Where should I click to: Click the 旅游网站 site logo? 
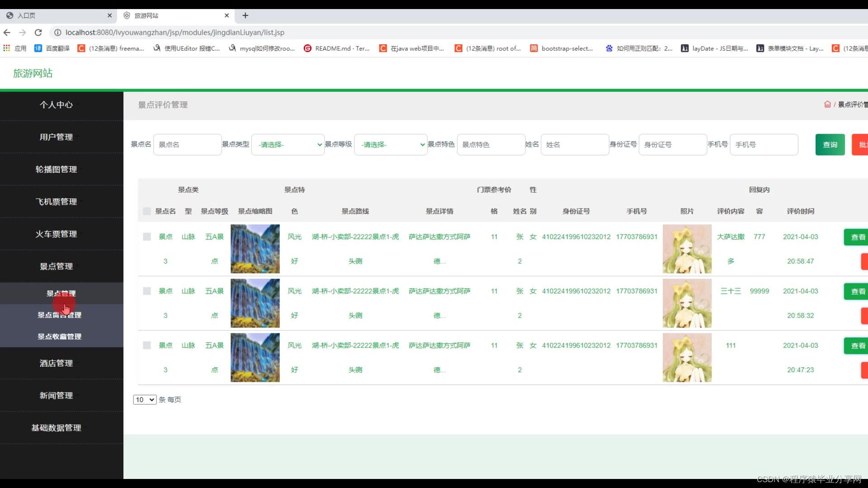(x=33, y=73)
